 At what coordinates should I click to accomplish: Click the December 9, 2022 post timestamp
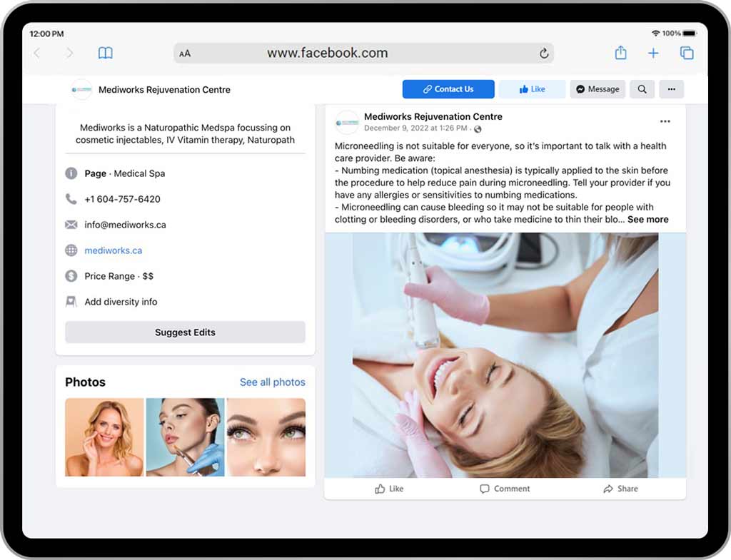[x=415, y=128]
